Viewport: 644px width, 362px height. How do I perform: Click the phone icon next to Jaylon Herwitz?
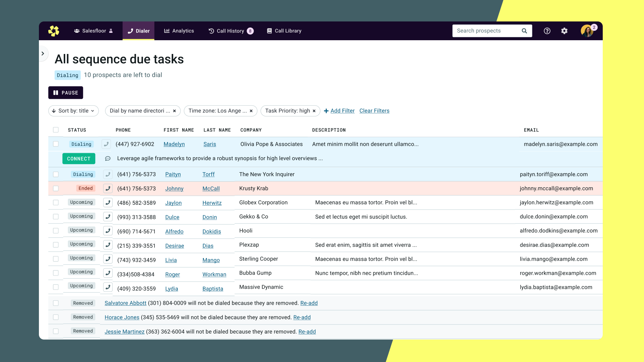click(x=108, y=202)
